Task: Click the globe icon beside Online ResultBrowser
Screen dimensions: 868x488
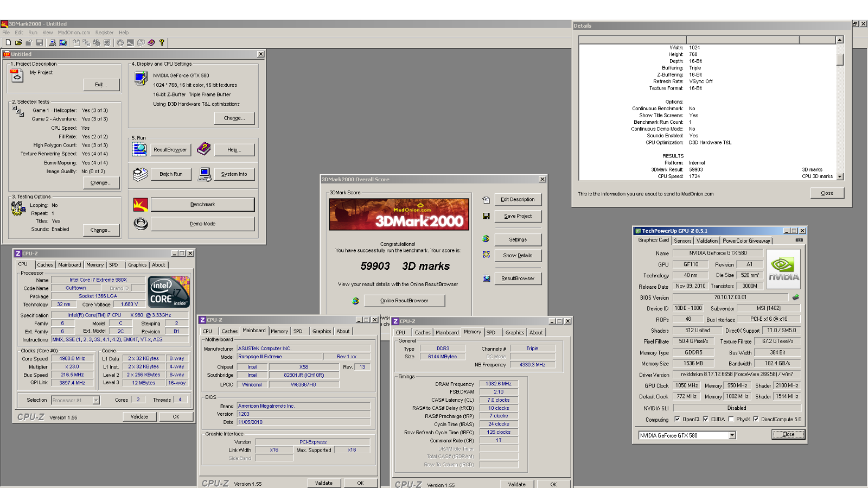Action: click(x=355, y=301)
